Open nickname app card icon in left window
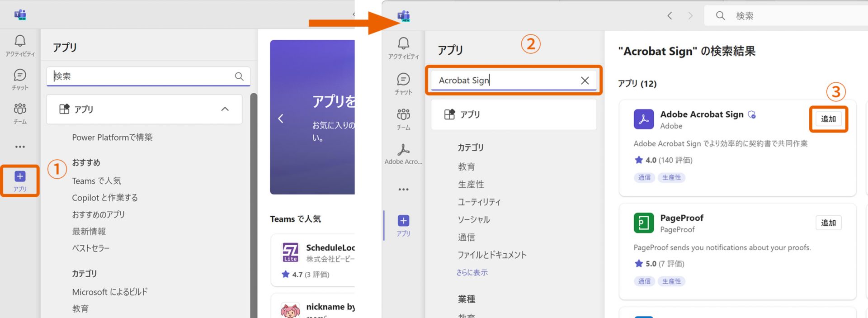The image size is (868, 318). [290, 311]
